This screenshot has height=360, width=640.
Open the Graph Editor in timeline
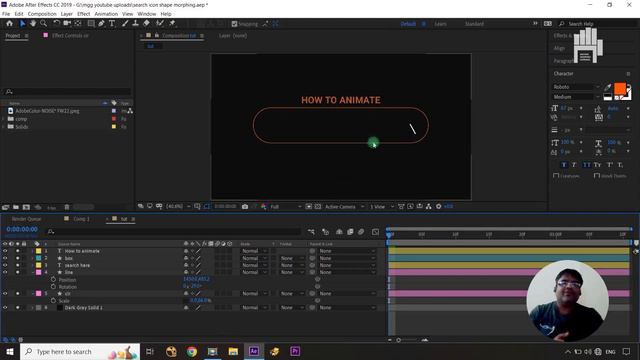[x=376, y=232]
